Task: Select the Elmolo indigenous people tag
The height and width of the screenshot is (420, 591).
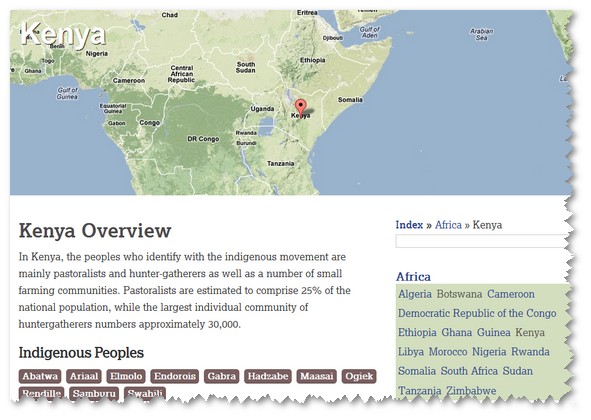Action: pos(126,376)
